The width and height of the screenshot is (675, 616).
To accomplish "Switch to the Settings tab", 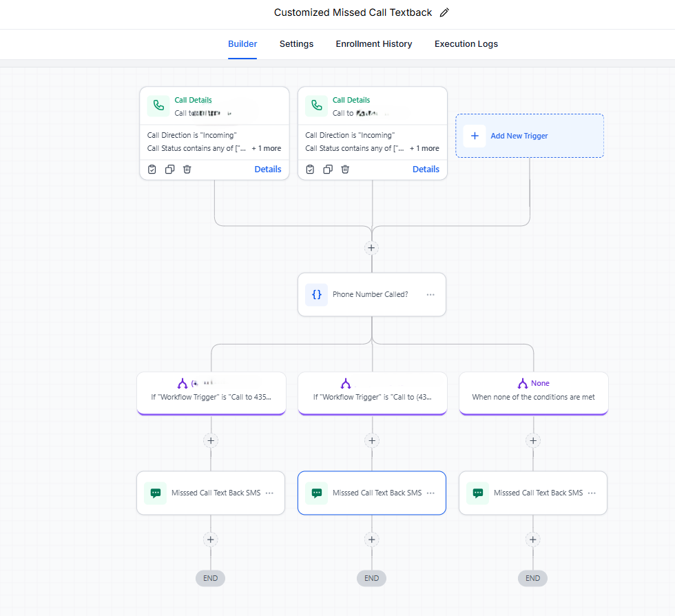I will click(x=296, y=44).
